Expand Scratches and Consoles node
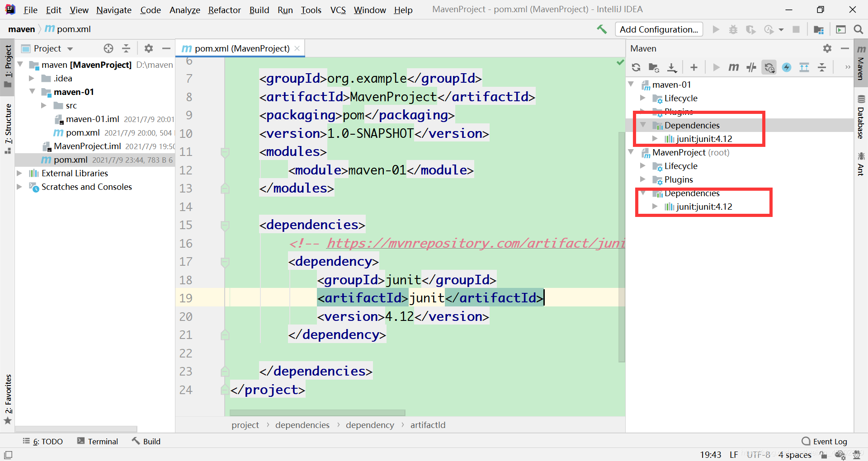868x461 pixels. 19,187
